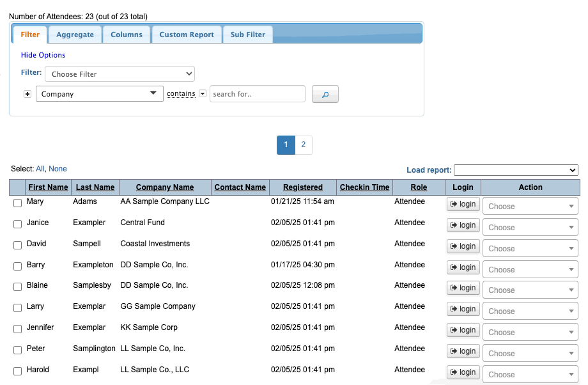Go to page 2 of results
This screenshot has width=588, height=385.
pos(304,145)
